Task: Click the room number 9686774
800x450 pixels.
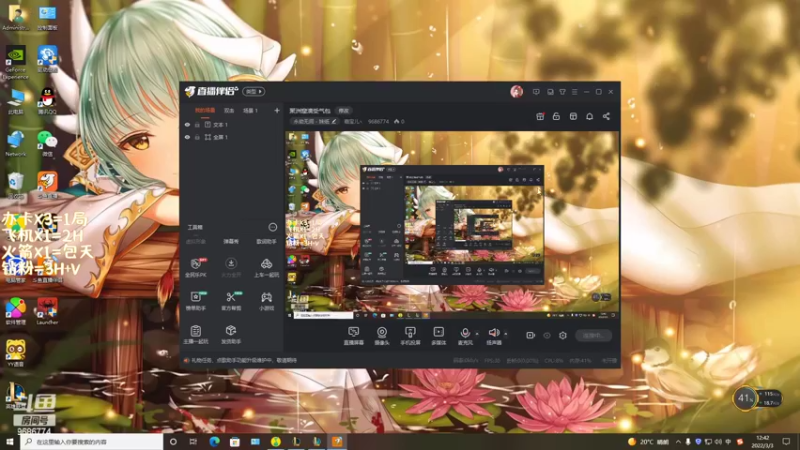Action: (379, 121)
